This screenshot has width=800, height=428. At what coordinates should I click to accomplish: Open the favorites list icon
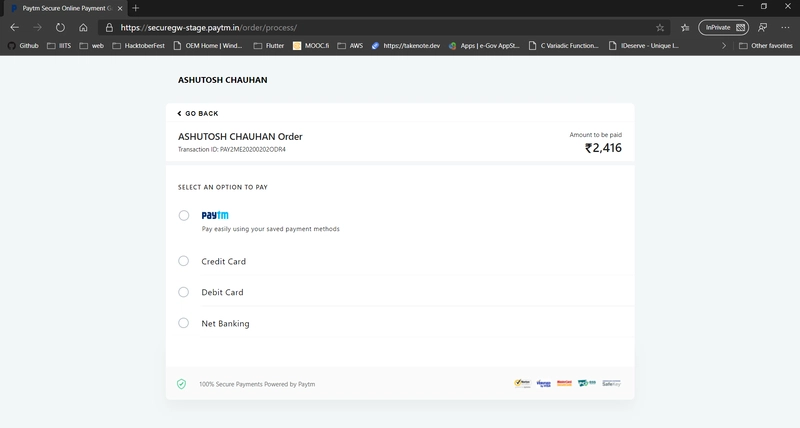[x=685, y=28]
